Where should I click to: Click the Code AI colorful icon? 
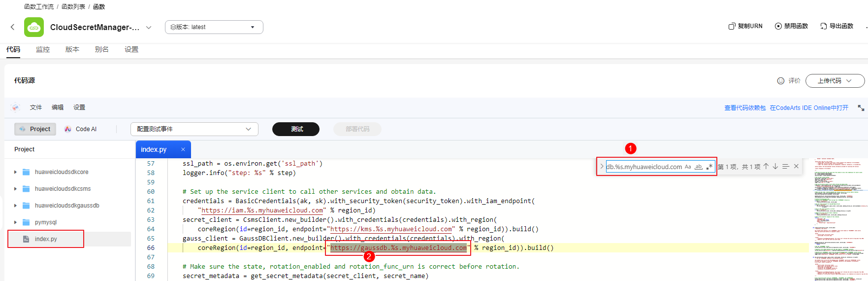coord(68,129)
